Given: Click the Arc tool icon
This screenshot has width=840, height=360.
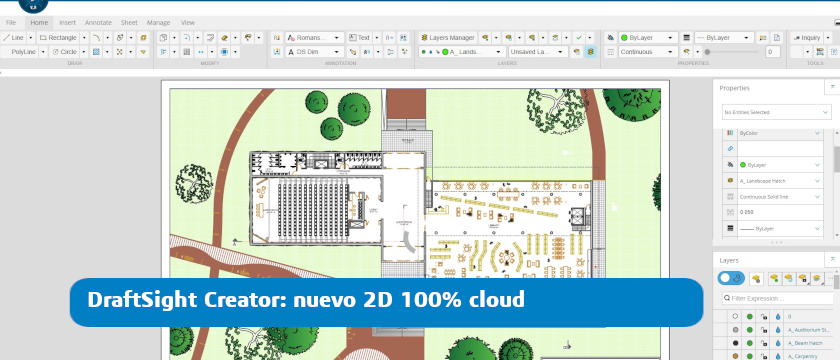Looking at the screenshot, I should point(96,38).
